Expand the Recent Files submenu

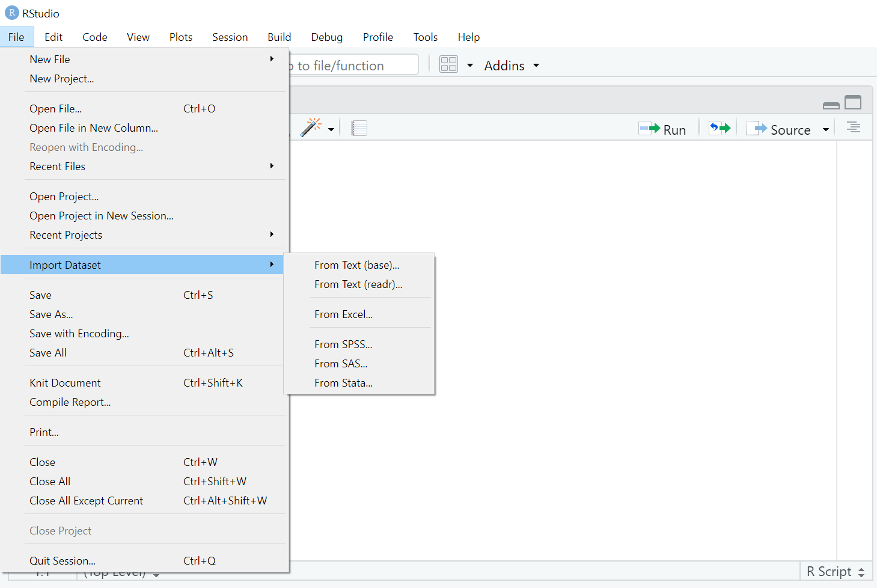tap(144, 166)
